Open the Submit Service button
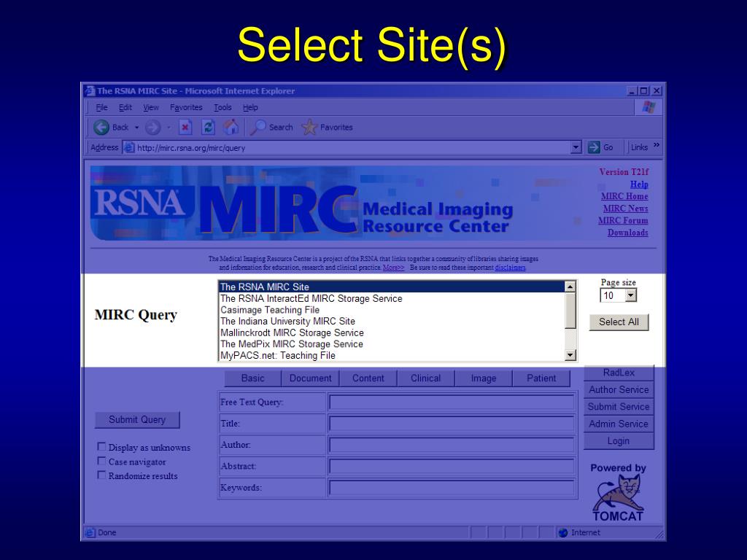The width and height of the screenshot is (747, 560). point(619,407)
